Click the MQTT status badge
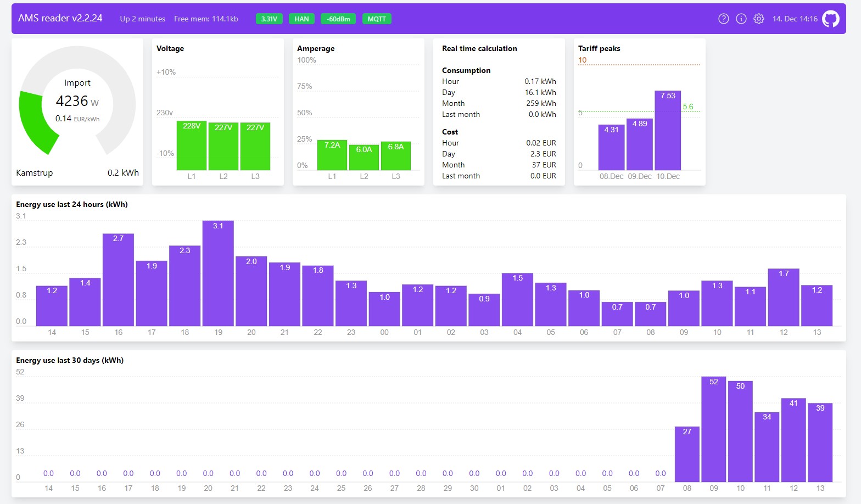Screen dimensions: 861x504 click(377, 19)
